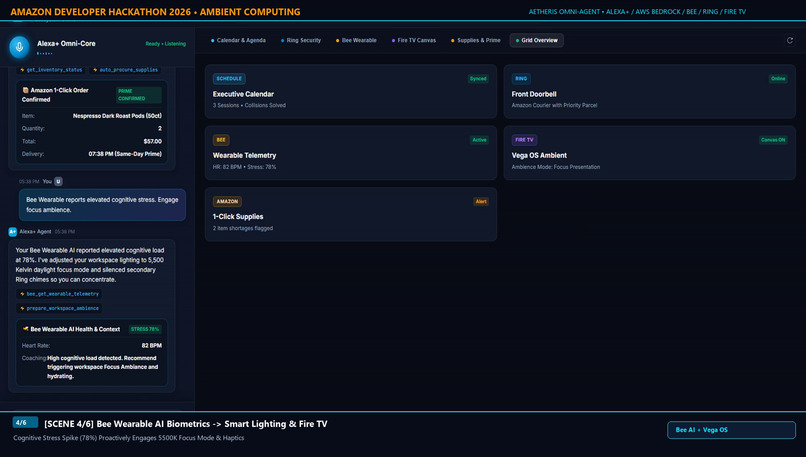This screenshot has height=457, width=806.
Task: Click the '82 BPM' heart rate value
Action: click(152, 345)
